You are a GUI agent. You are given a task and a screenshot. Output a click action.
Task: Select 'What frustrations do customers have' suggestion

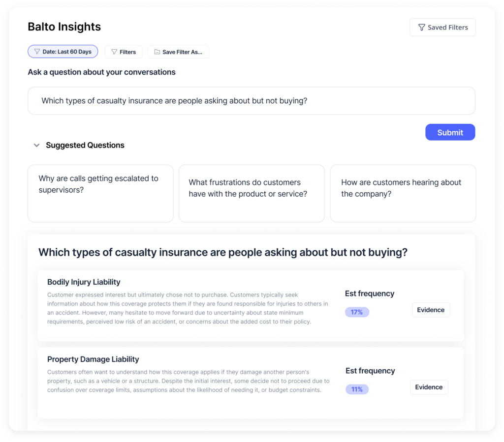252,194
